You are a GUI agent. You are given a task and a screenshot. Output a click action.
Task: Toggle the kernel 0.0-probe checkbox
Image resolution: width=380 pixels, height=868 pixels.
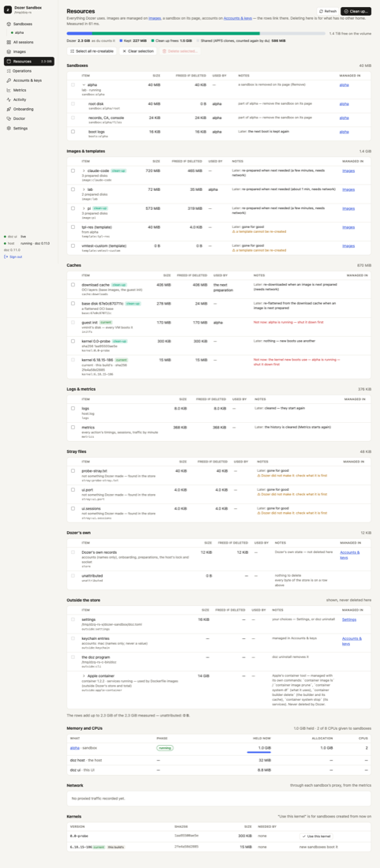73,340
